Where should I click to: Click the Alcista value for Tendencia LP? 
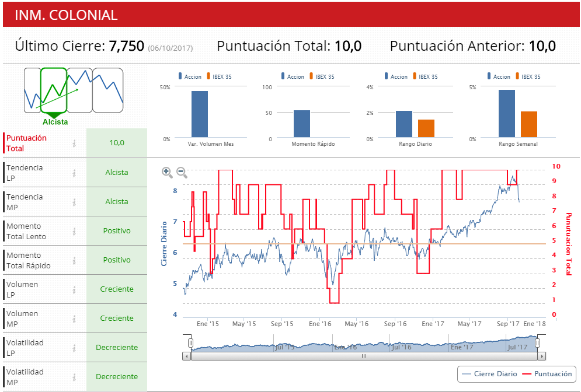(x=117, y=173)
